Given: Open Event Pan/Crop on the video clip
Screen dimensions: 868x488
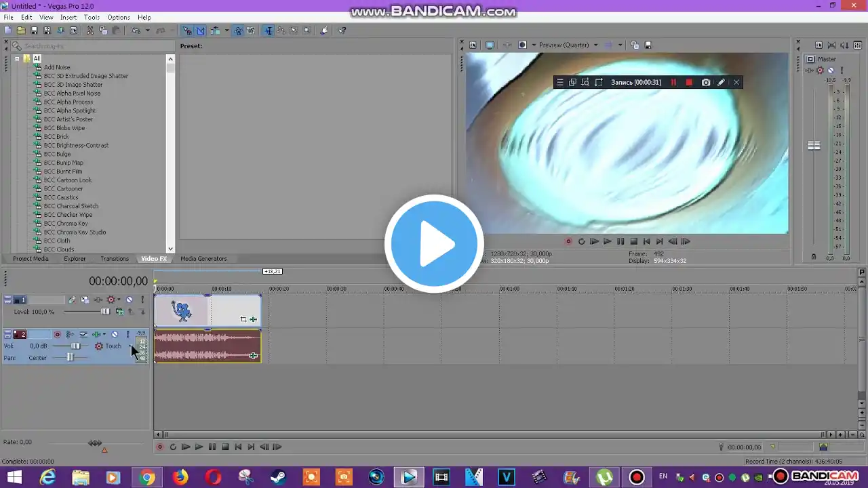Looking at the screenshot, I should pos(243,319).
